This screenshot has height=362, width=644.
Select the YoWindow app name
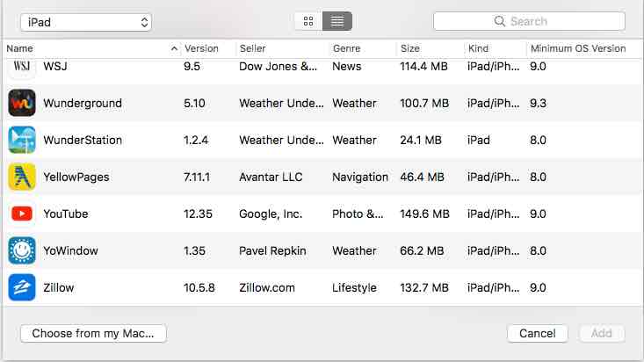pos(70,250)
